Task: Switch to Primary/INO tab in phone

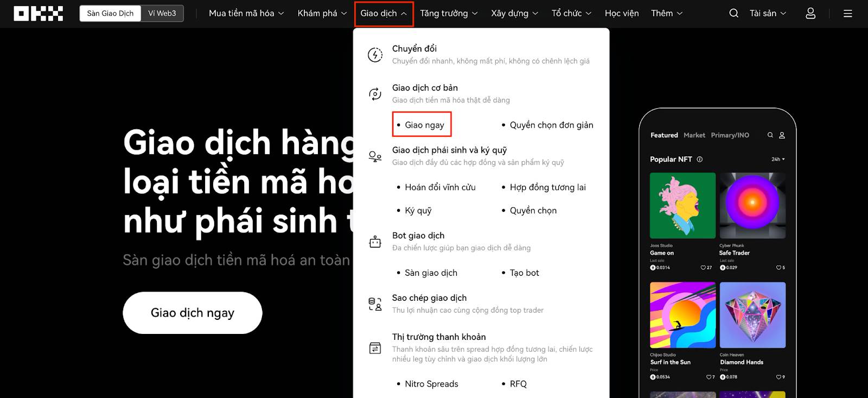Action: click(730, 135)
